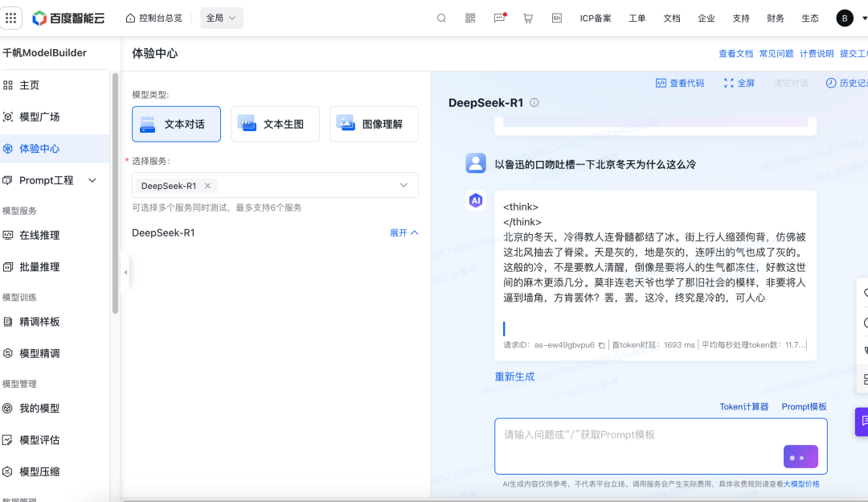Open the search magnifier icon in header
Screen dimensions: 868x502
click(x=441, y=19)
